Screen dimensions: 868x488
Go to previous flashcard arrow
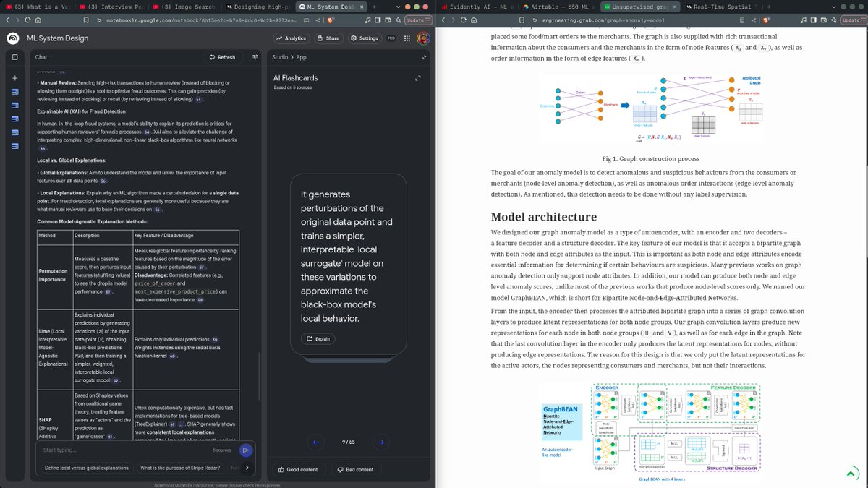315,442
